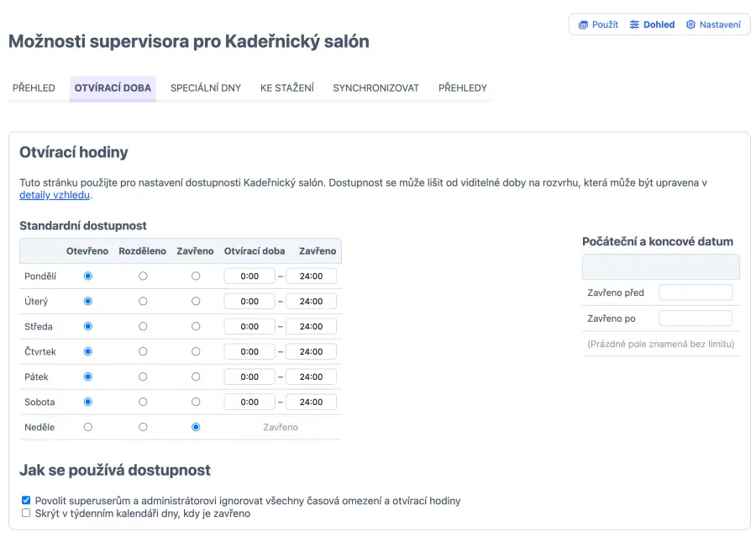Set Pondělí to Zavřeno
This screenshot has height=537, width=756.
196,276
